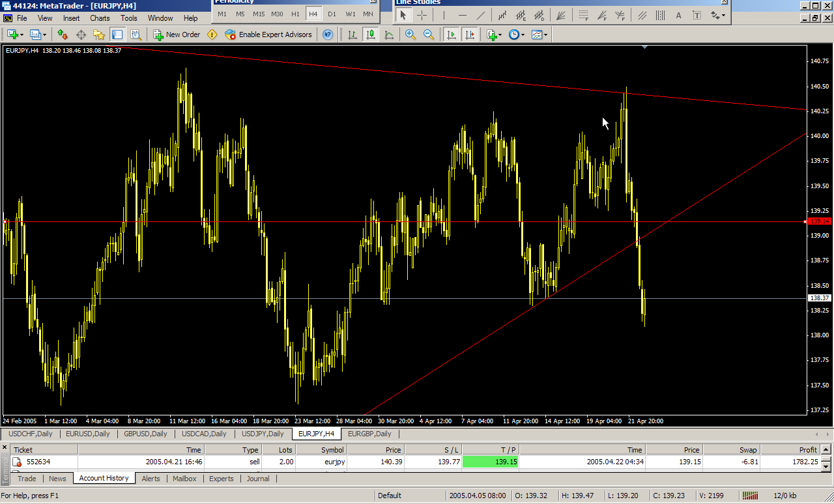Toggle Enable Expert Advisors
The height and width of the screenshot is (504, 834).
(x=268, y=35)
